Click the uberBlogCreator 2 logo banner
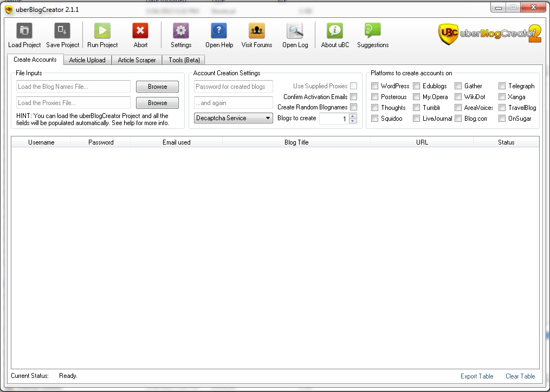This screenshot has width=550, height=392. tap(490, 34)
